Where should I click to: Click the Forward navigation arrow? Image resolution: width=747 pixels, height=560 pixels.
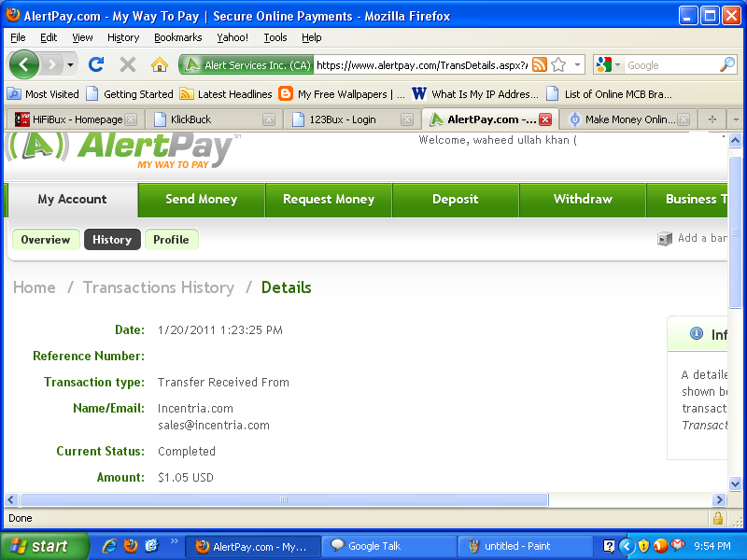(51, 64)
